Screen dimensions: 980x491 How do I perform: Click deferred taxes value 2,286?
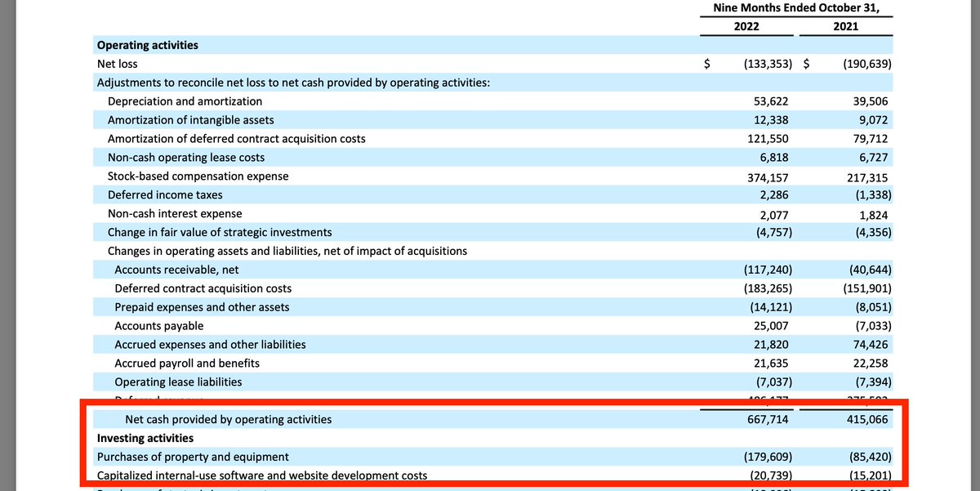[774, 195]
